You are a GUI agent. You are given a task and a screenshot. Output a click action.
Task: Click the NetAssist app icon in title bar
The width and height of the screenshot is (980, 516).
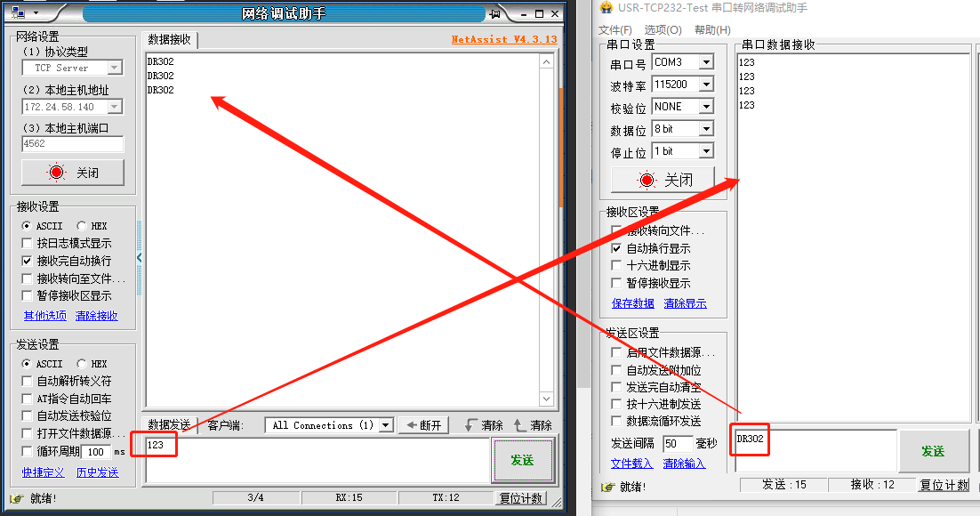coord(16,13)
